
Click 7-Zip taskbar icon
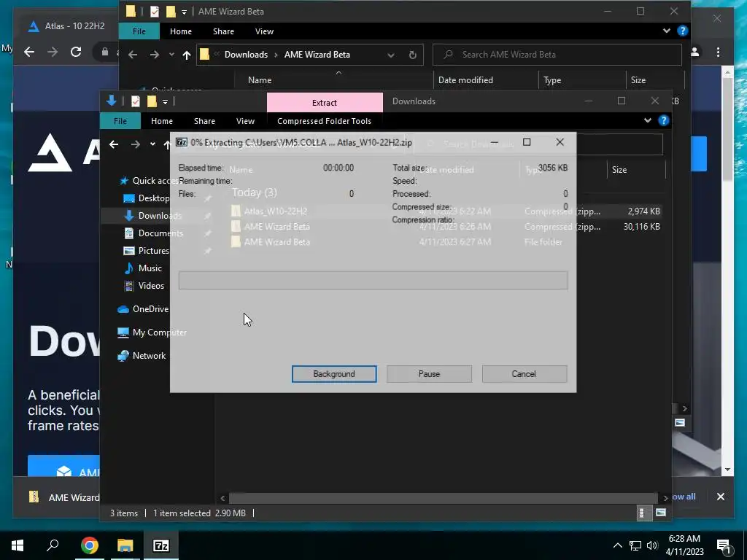160,545
